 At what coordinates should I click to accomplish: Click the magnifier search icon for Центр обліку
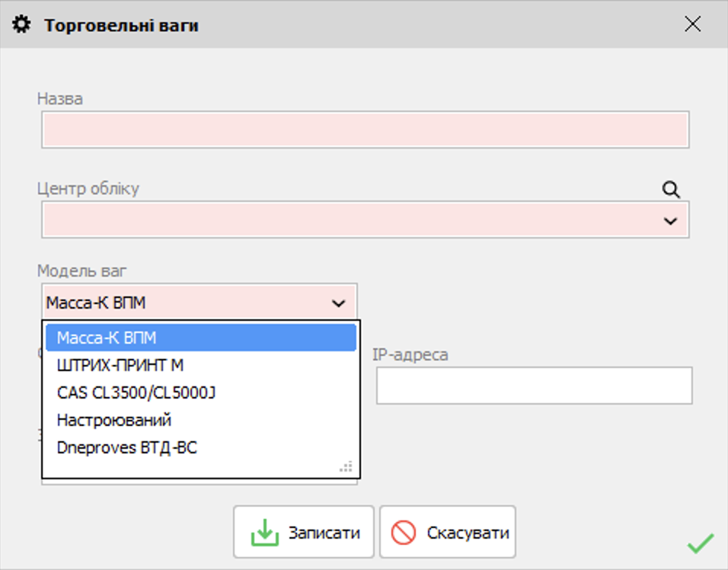tap(670, 190)
